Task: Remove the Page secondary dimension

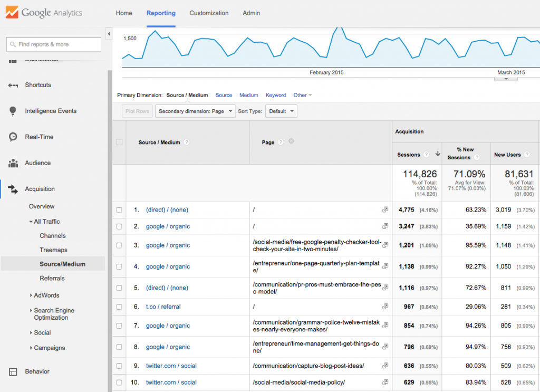Action: point(291,141)
